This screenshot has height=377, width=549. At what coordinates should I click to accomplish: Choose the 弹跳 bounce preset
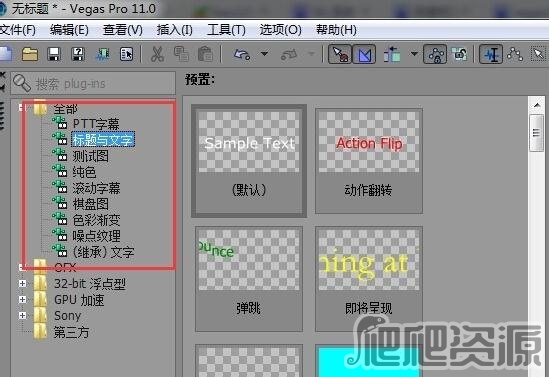point(249,279)
